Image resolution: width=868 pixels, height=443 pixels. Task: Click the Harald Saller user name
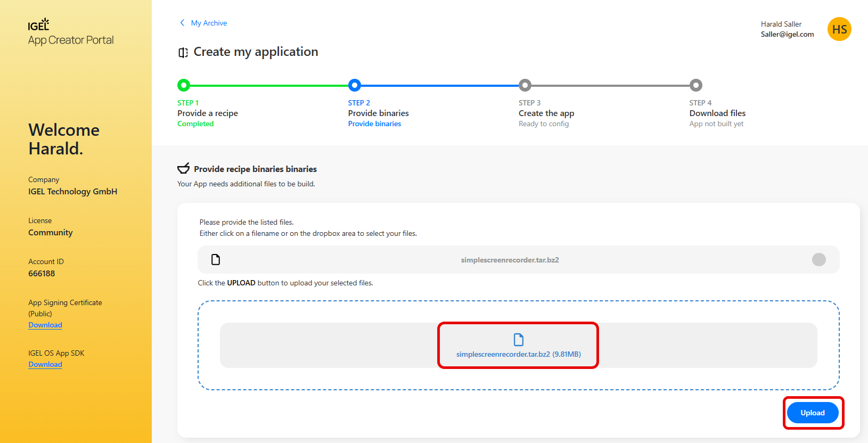click(x=781, y=24)
